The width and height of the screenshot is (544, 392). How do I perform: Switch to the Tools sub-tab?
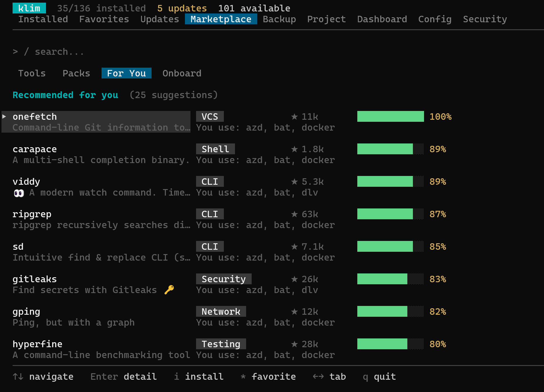[32, 73]
